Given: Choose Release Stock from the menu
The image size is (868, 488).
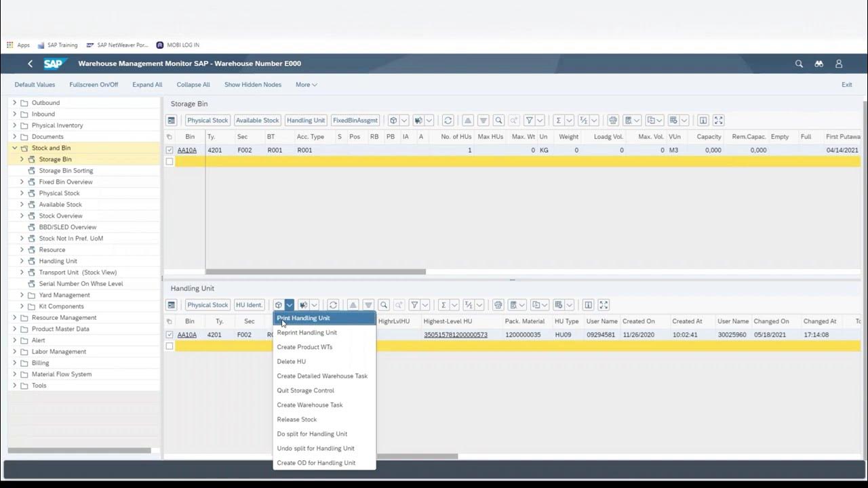Looking at the screenshot, I should click(x=323, y=420).
